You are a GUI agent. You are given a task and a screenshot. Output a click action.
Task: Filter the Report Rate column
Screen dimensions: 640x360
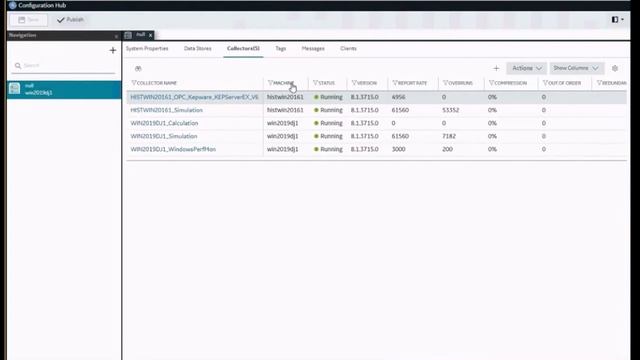tap(395, 83)
